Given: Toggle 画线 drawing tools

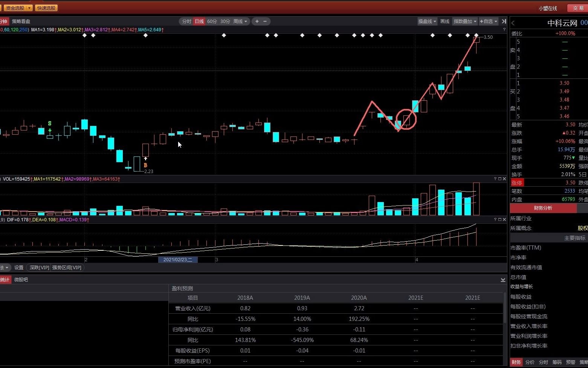Looking at the screenshot, I should (445, 21).
